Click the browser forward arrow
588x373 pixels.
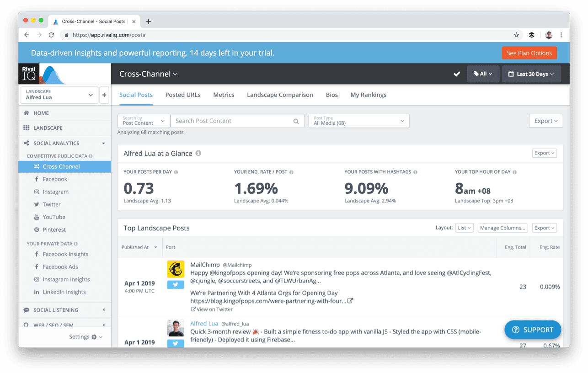tap(39, 35)
